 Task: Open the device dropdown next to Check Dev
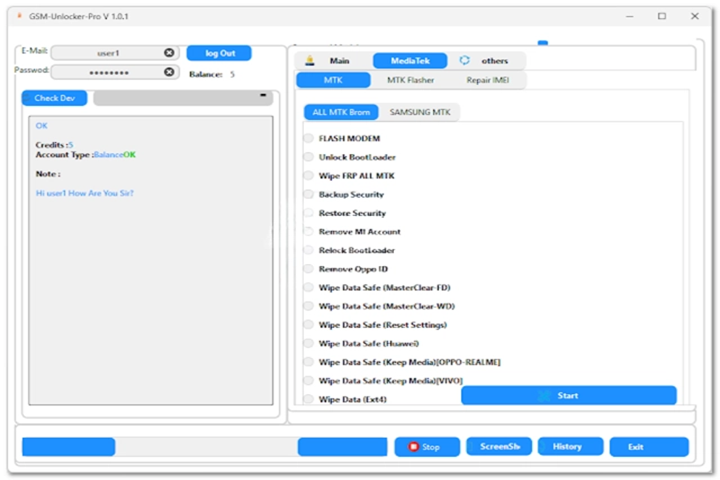pyautogui.click(x=184, y=98)
